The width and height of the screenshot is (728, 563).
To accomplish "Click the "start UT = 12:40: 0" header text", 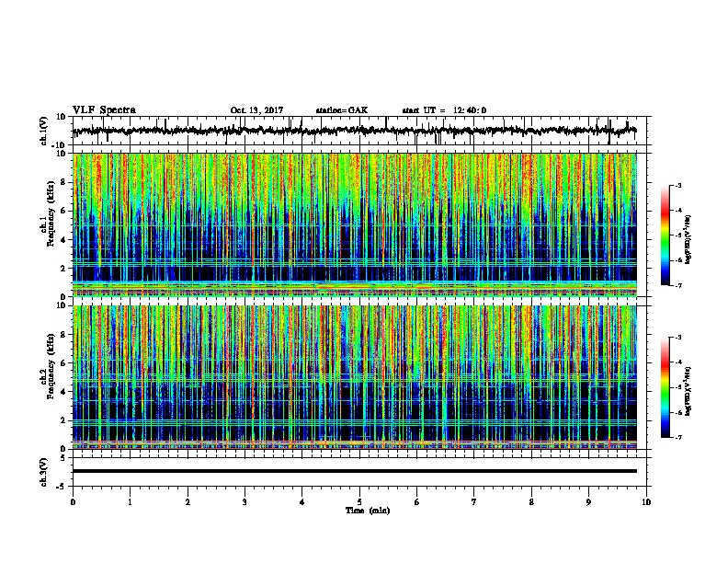I will tap(444, 110).
